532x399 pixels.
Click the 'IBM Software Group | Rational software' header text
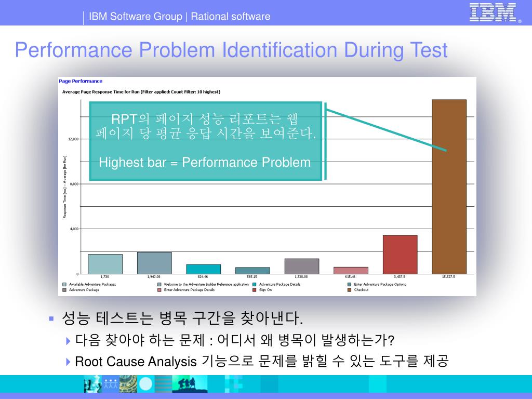179,16
